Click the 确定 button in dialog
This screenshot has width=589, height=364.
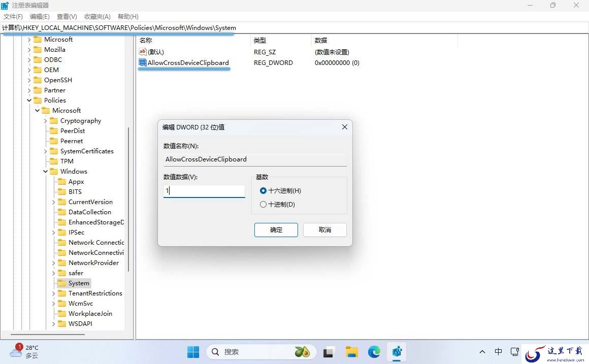276,230
